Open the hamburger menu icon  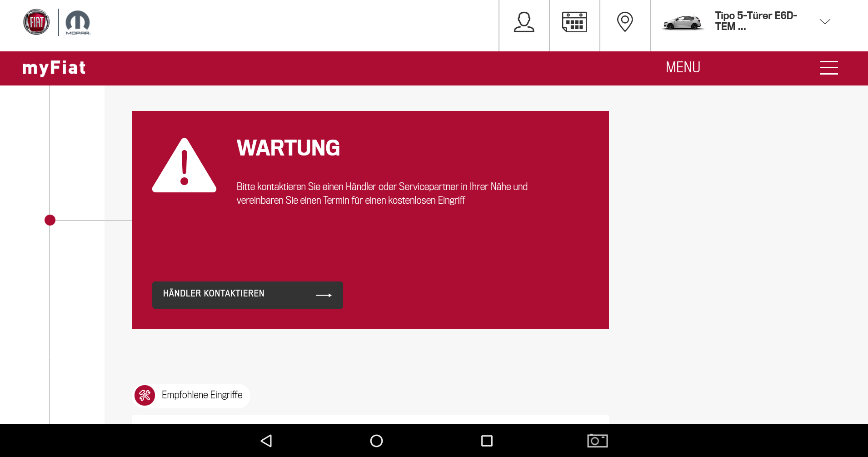[x=829, y=68]
